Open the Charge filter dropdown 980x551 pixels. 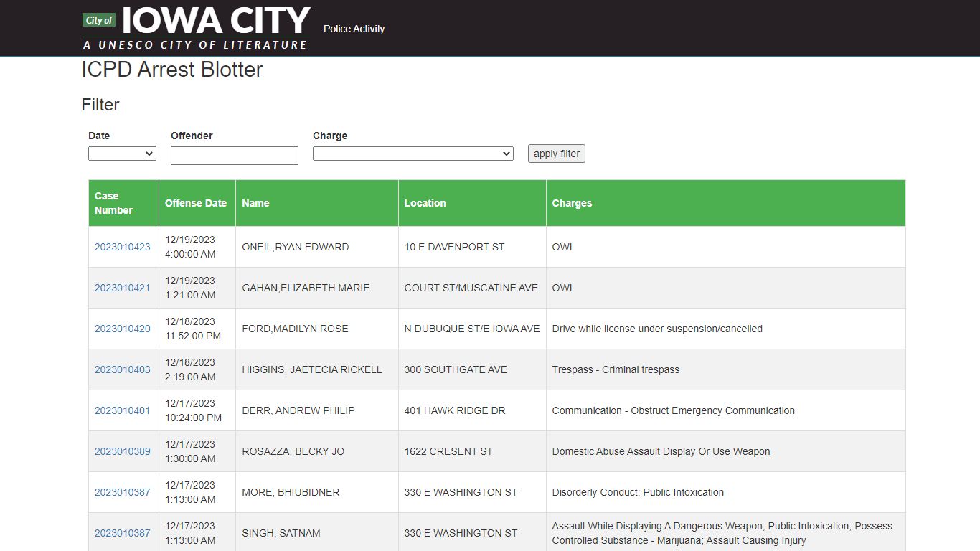[x=413, y=154]
